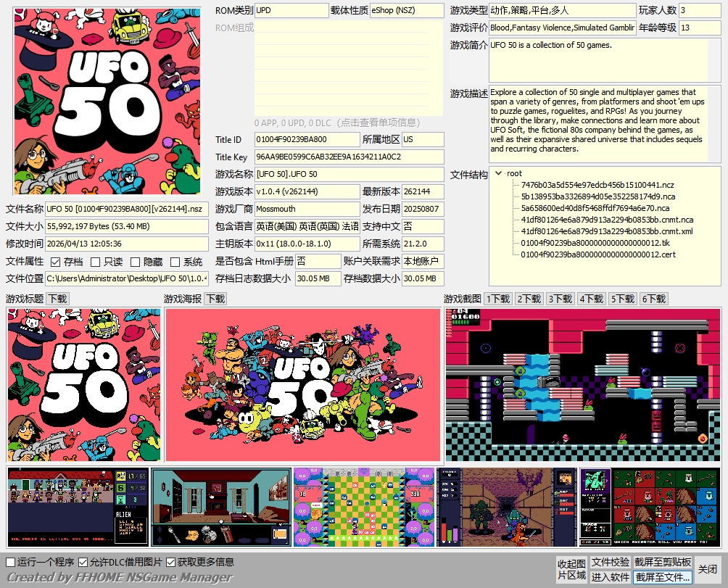Enable the 只读 read-only checkbox
Image resolution: width=728 pixels, height=588 pixels.
(x=96, y=262)
